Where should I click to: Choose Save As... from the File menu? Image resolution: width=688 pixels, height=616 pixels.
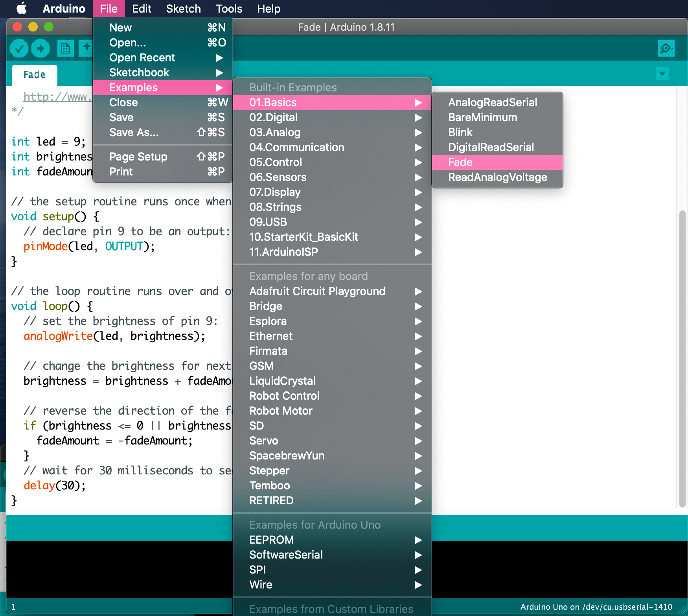point(163,132)
